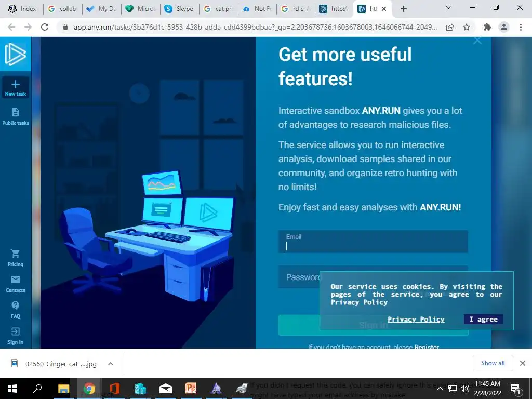The height and width of the screenshot is (399, 532).
Task: Bookmark this tab with star
Action: tap(467, 27)
